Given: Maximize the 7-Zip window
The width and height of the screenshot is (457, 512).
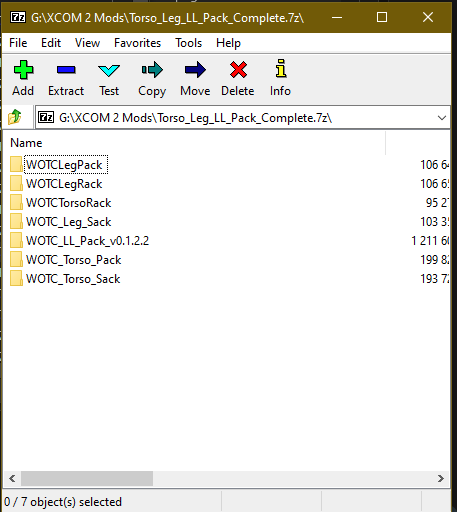Looking at the screenshot, I should (x=382, y=17).
